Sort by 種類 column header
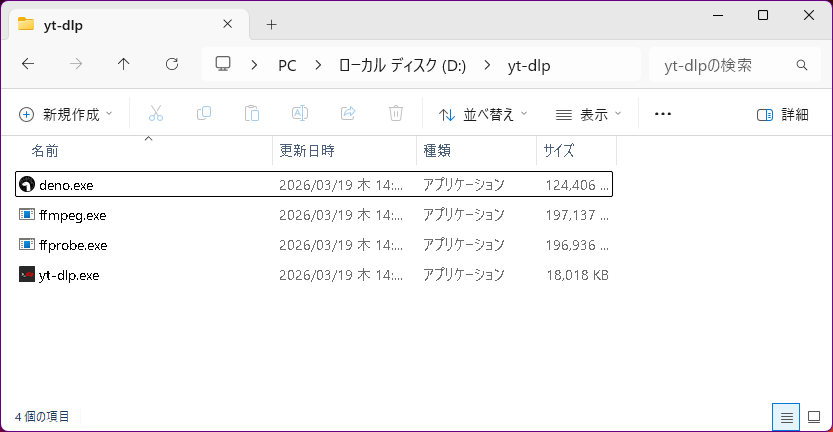Viewport: 833px width, 432px height. coord(437,151)
